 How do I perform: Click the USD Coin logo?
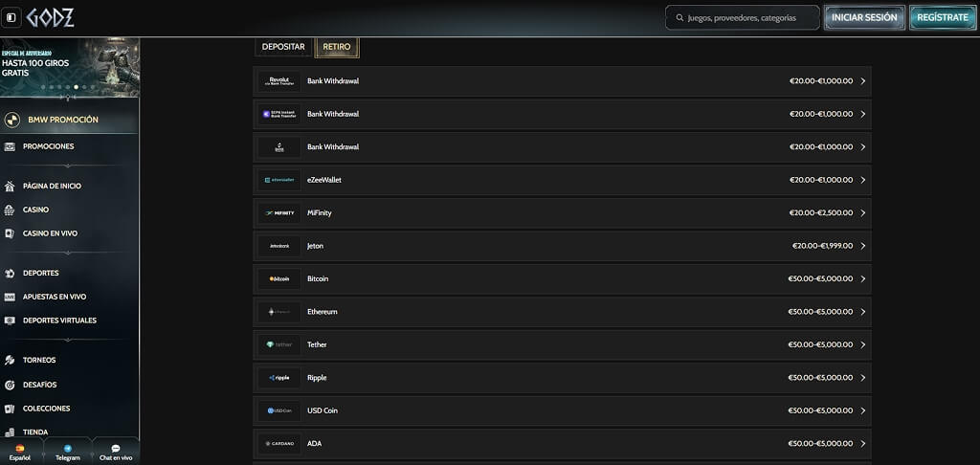point(279,410)
